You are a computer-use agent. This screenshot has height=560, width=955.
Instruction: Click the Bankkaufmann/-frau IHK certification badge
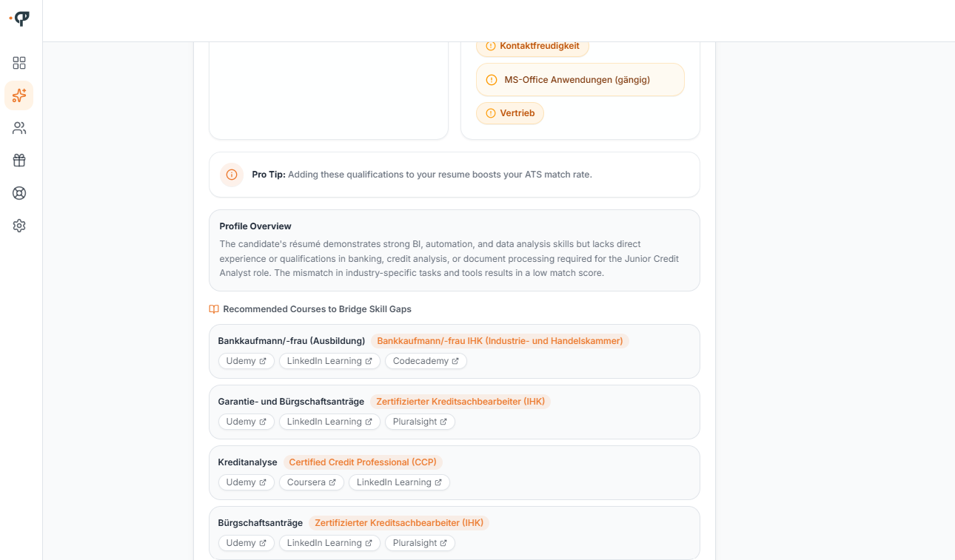coord(500,341)
